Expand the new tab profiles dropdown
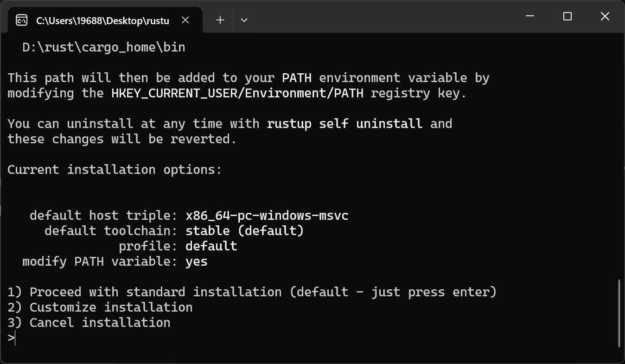This screenshot has width=625, height=364. 244,20
